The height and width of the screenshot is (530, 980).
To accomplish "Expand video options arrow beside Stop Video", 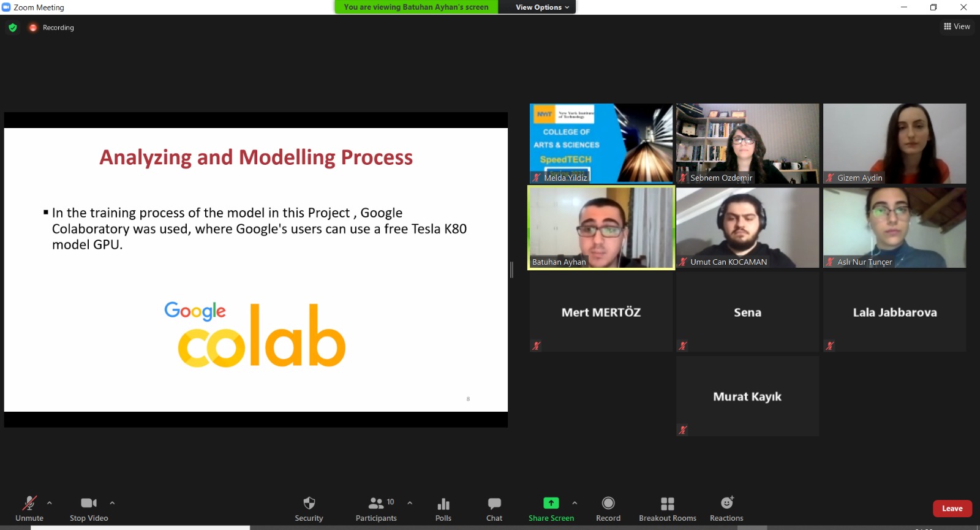I will [112, 503].
